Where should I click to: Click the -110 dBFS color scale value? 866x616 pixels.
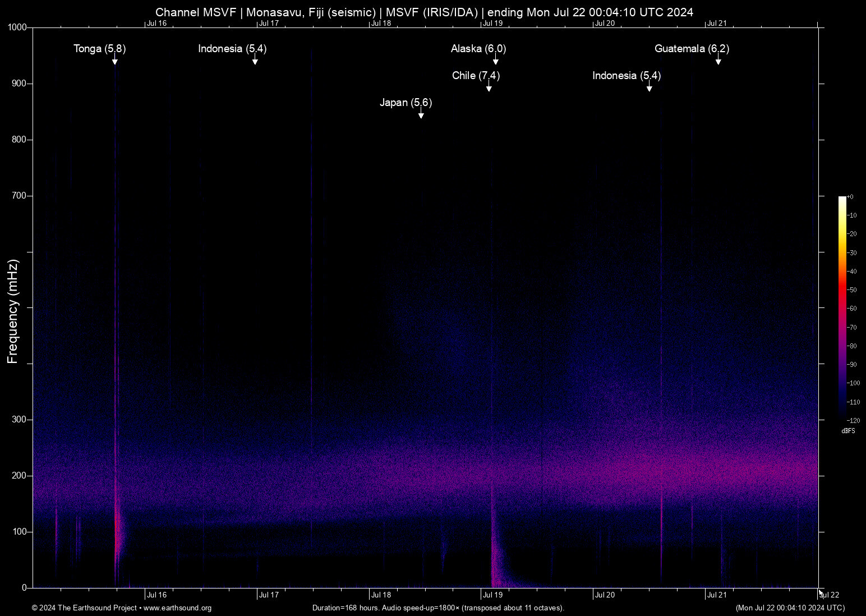pos(854,402)
